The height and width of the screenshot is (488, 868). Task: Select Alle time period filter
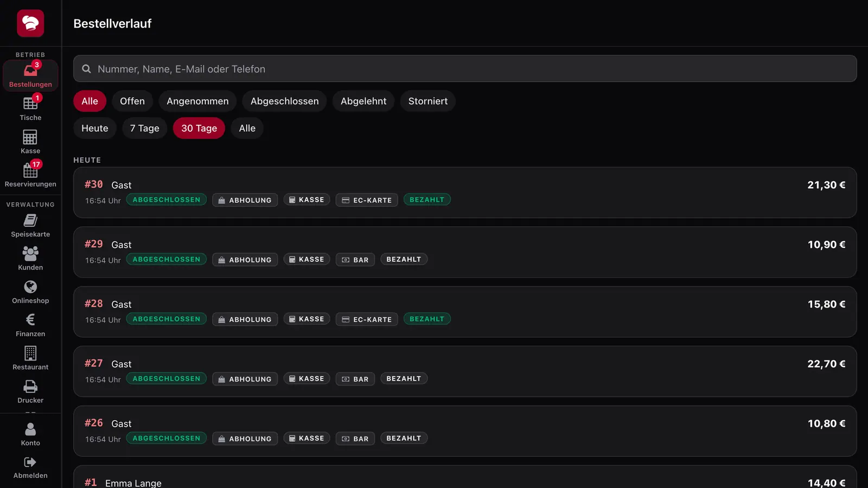coord(247,128)
